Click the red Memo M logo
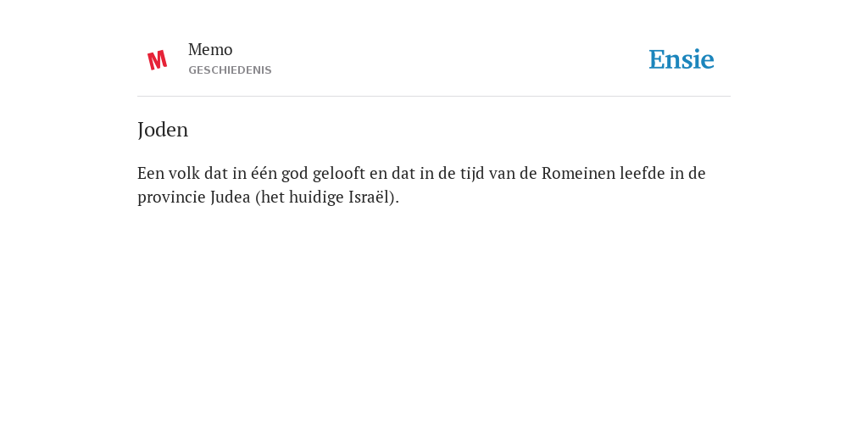 click(157, 60)
